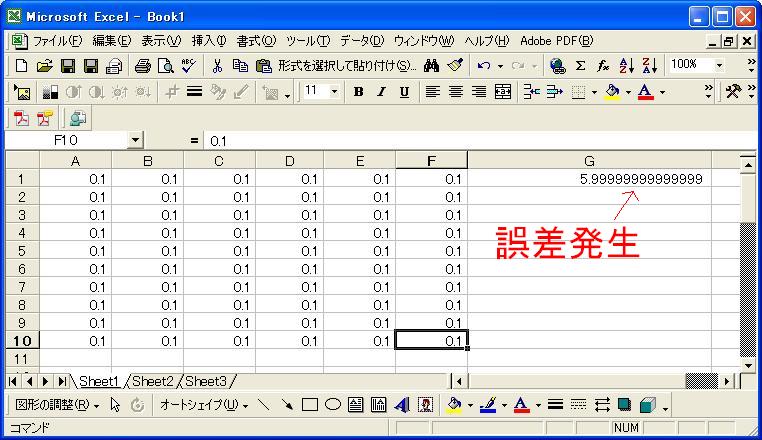Toggle Bold formatting

359,91
